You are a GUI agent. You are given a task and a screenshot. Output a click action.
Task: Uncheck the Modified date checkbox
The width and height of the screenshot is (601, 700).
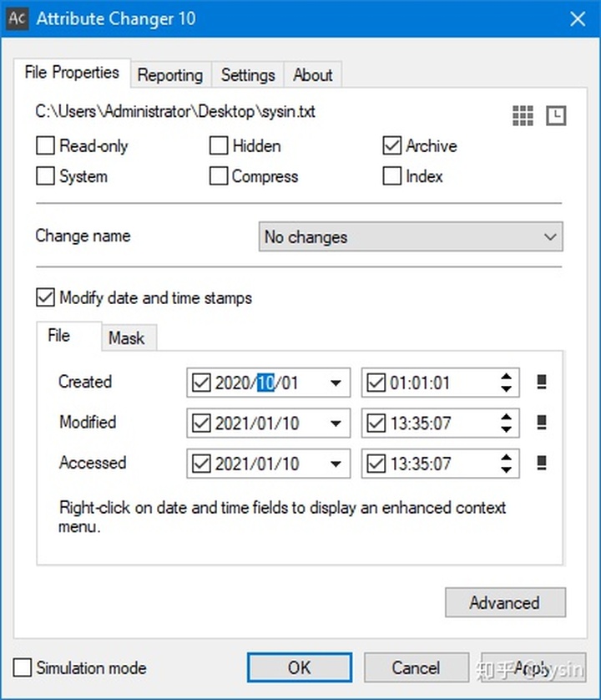pyautogui.click(x=201, y=423)
